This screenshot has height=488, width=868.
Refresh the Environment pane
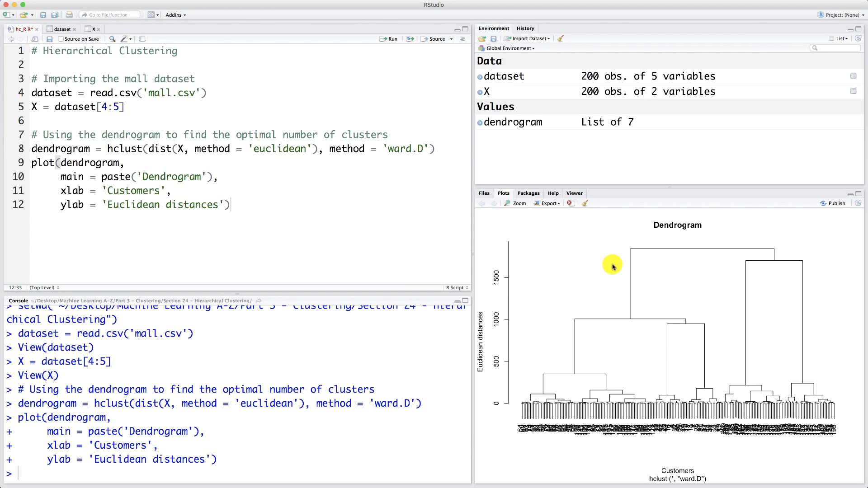coord(858,38)
